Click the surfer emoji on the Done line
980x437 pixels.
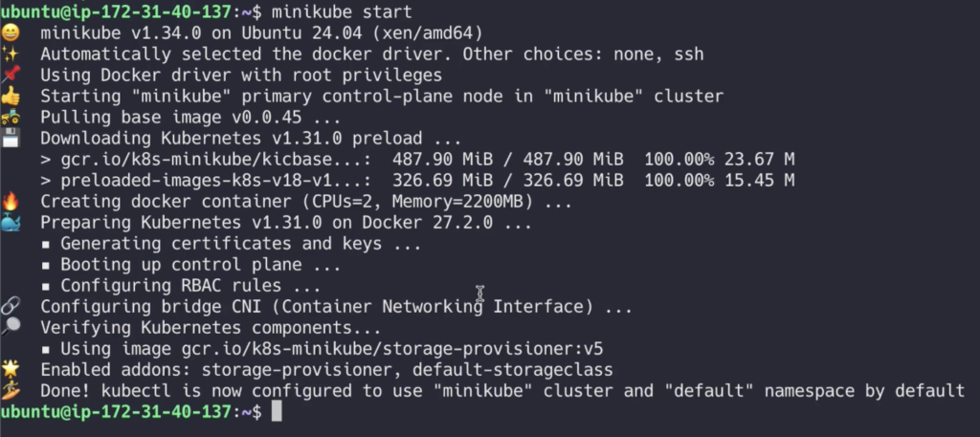[10, 390]
